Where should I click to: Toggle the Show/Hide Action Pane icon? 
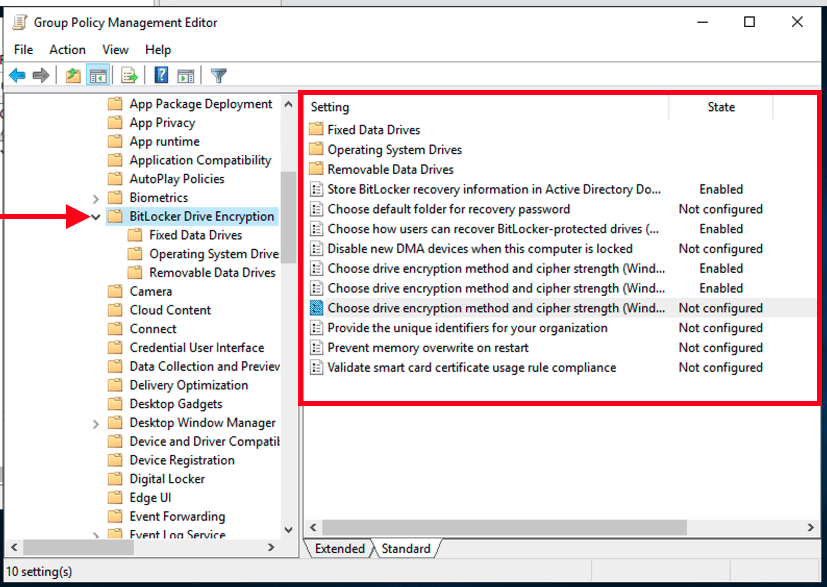185,76
